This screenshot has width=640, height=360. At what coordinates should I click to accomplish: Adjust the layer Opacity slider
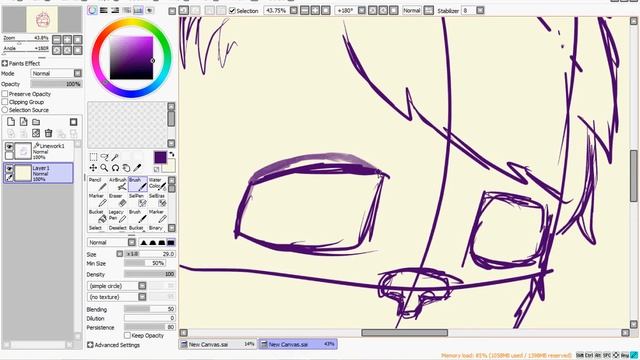tap(56, 84)
